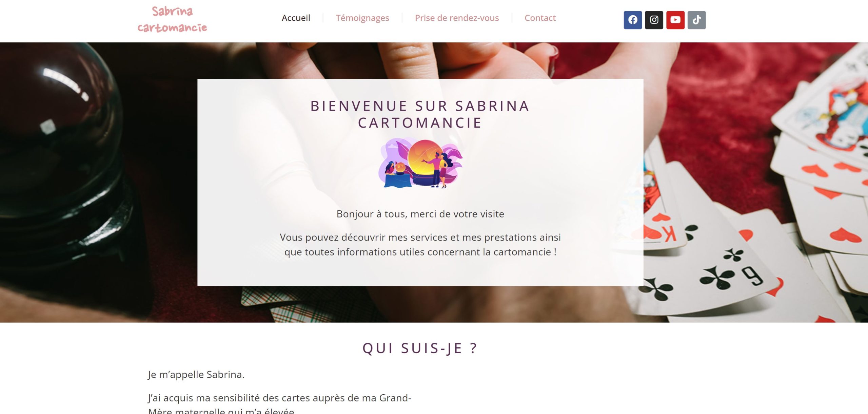Click the 'Vous pouvez découvrir mes services' paragraph

420,245
